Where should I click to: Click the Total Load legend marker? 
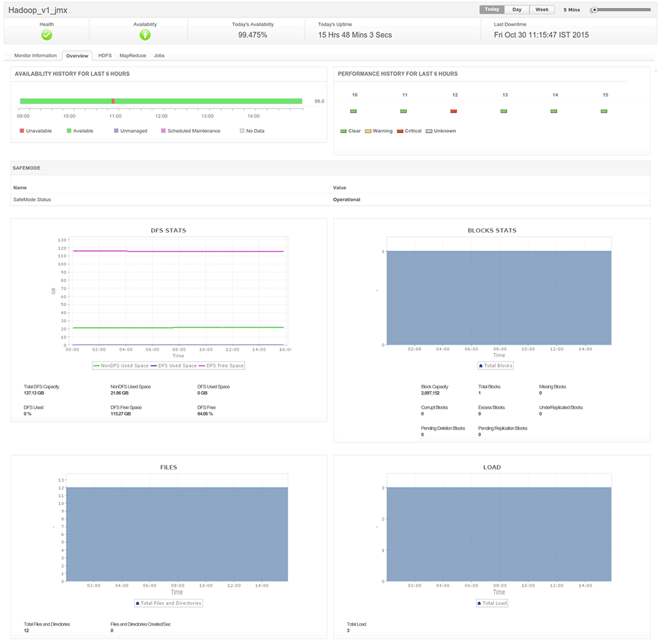480,604
